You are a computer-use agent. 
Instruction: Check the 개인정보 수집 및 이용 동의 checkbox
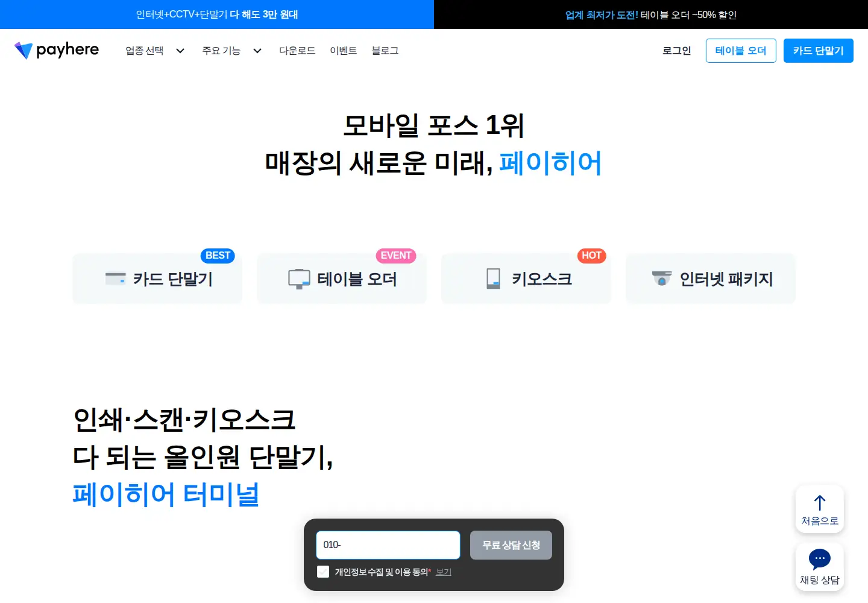[x=323, y=572]
